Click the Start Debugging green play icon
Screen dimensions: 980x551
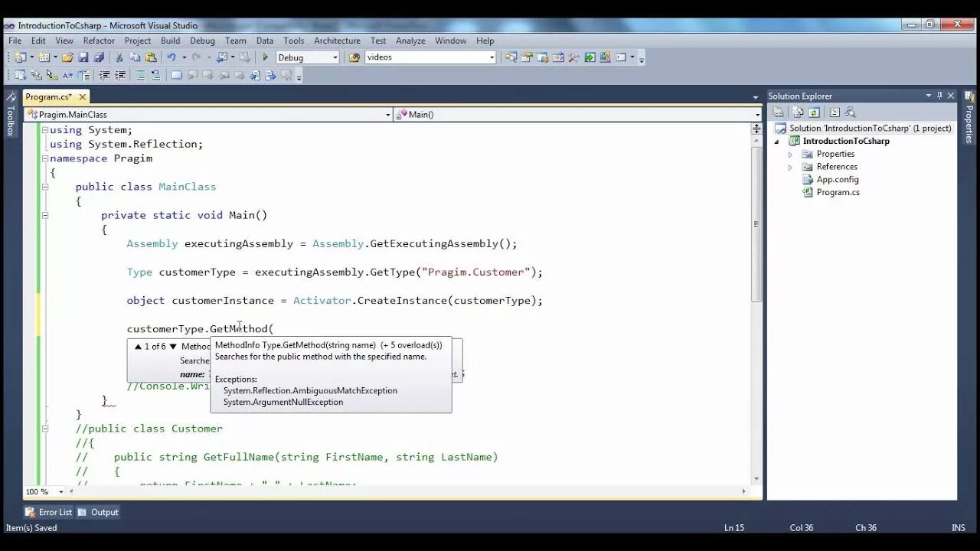265,57
